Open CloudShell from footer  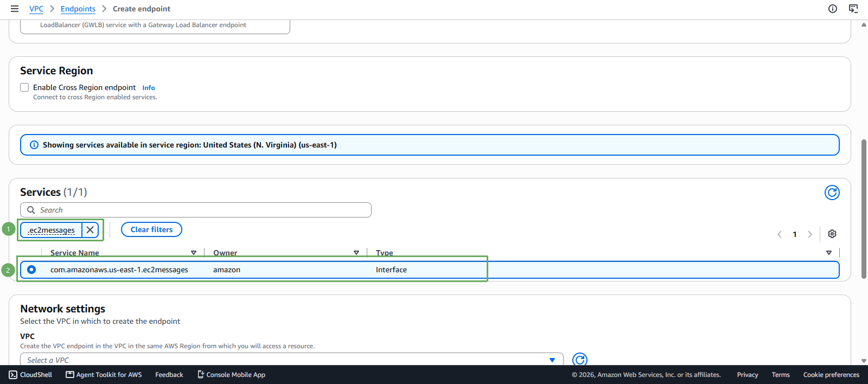30,375
